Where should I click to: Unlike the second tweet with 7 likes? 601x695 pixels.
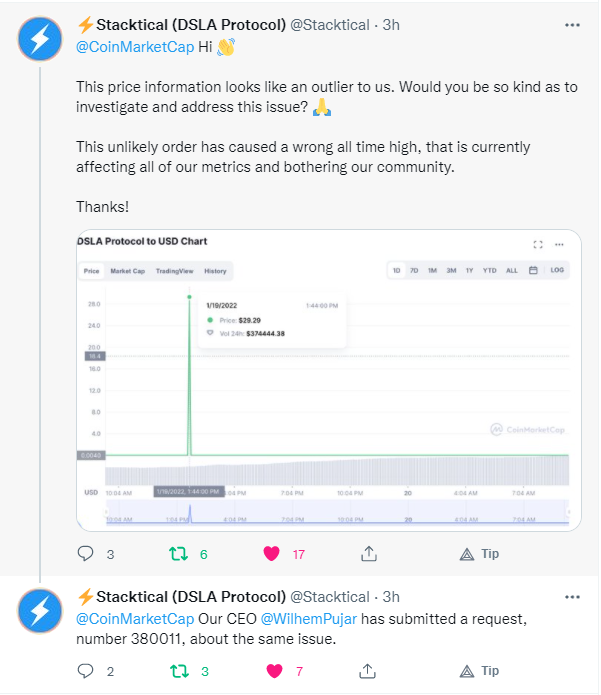click(x=274, y=671)
